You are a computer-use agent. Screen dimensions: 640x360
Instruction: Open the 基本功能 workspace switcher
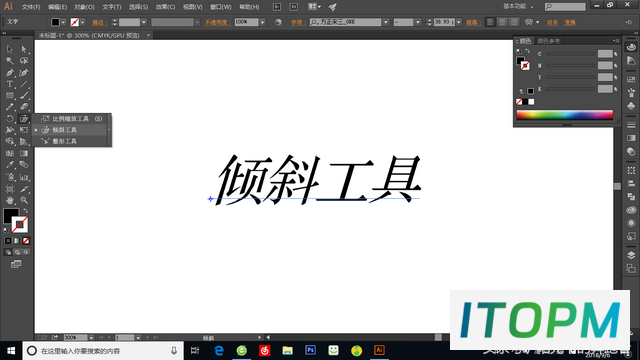[518, 7]
